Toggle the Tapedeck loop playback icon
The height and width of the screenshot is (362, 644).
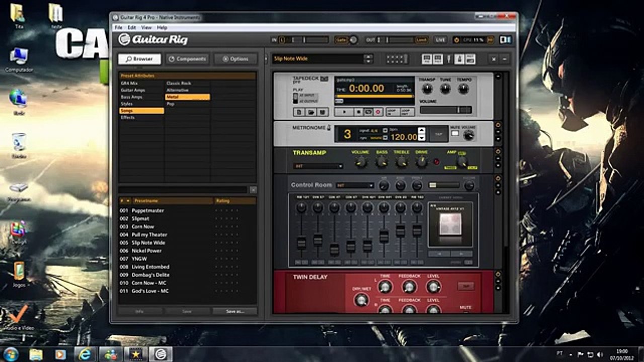pos(368,112)
